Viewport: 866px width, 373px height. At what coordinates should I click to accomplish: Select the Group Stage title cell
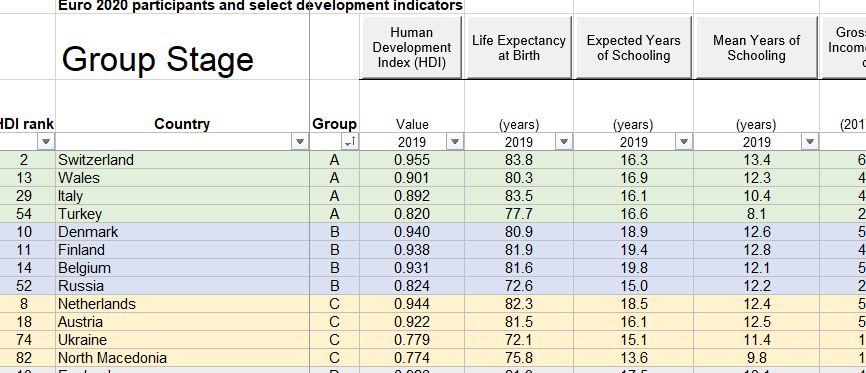tap(183, 47)
